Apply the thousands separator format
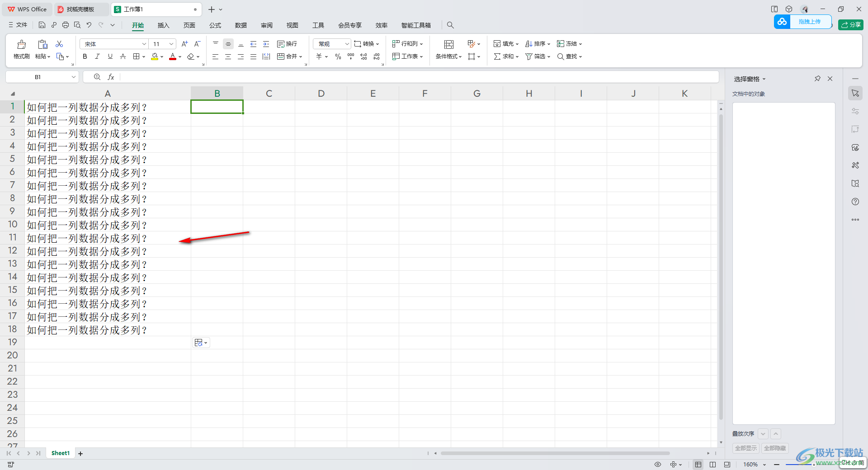Screen dimensions: 868x470 coord(351,56)
